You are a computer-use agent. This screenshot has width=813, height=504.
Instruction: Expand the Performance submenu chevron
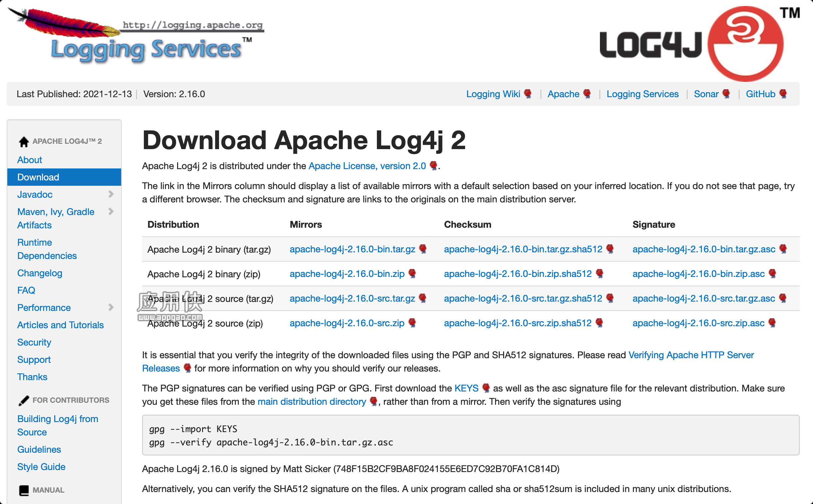(111, 307)
